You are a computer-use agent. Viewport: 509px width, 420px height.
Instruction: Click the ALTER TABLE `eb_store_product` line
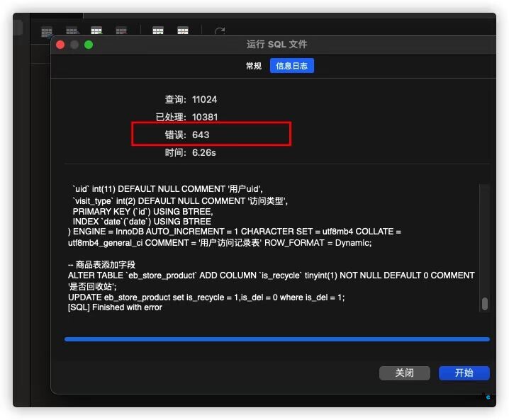(x=271, y=276)
